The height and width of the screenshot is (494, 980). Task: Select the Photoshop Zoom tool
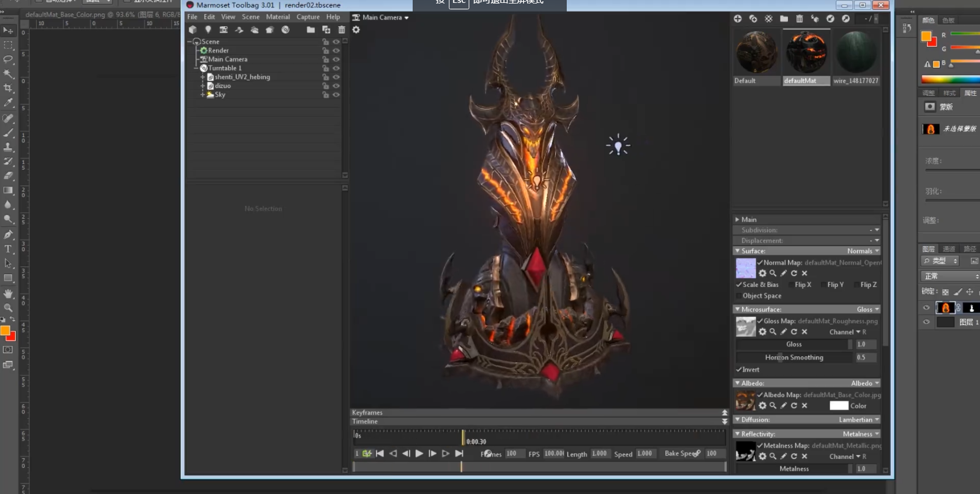point(8,307)
